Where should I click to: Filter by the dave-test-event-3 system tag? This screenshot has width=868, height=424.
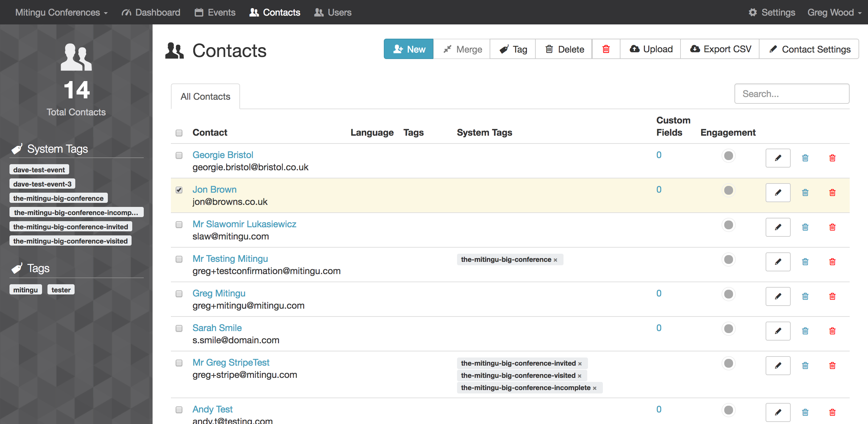42,184
